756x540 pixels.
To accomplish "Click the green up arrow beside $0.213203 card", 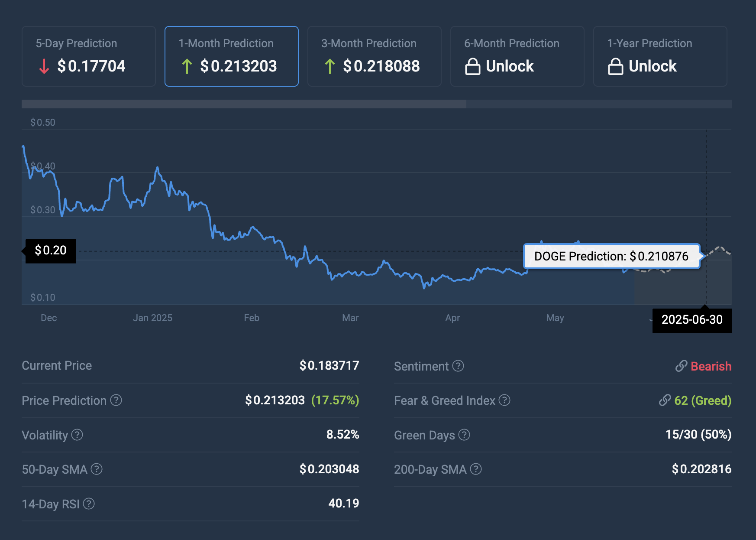I will coord(187,66).
